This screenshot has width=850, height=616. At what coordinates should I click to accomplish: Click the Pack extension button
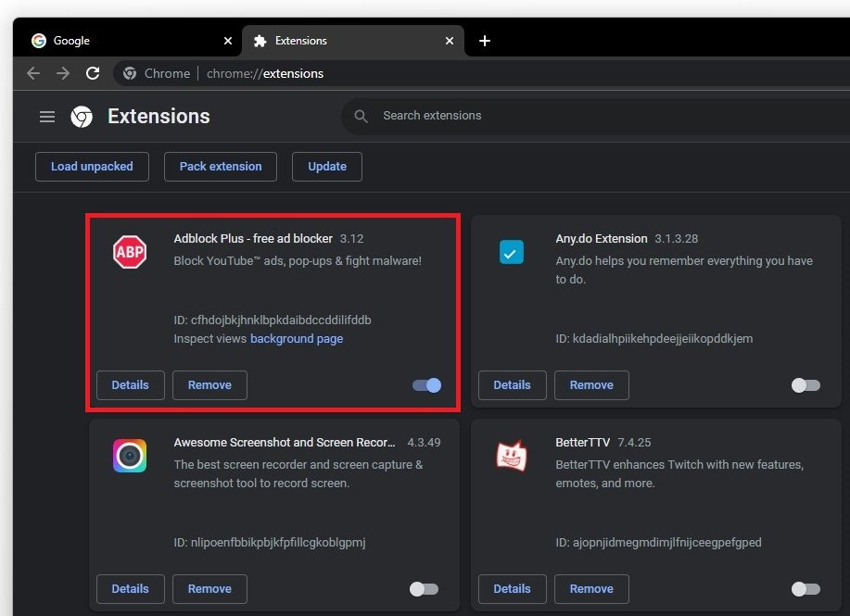click(x=221, y=167)
